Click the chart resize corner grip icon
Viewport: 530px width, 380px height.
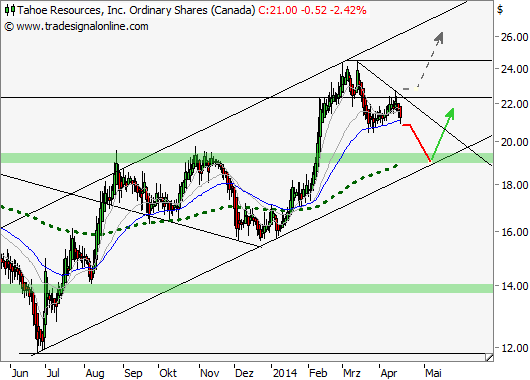point(489,357)
